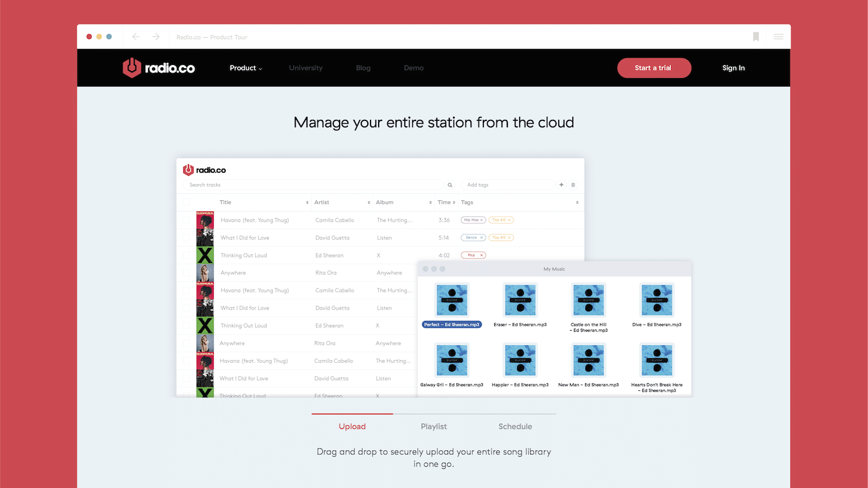Check the first What I Did for Love checkbox

(x=187, y=237)
